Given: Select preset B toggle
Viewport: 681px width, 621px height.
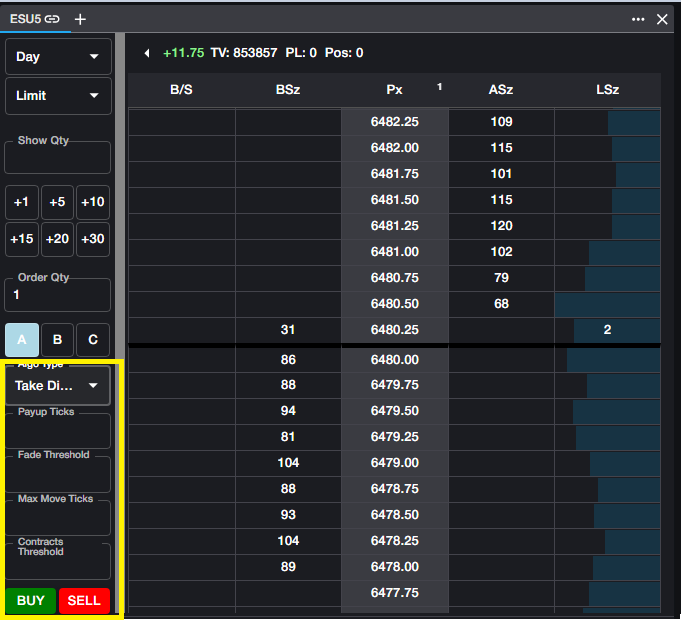Looking at the screenshot, I should (x=58, y=340).
